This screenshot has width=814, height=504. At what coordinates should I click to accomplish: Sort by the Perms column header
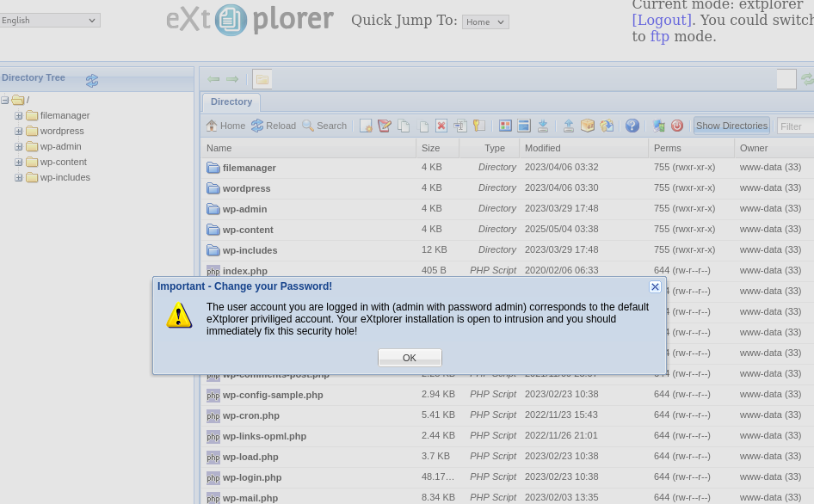click(x=691, y=148)
